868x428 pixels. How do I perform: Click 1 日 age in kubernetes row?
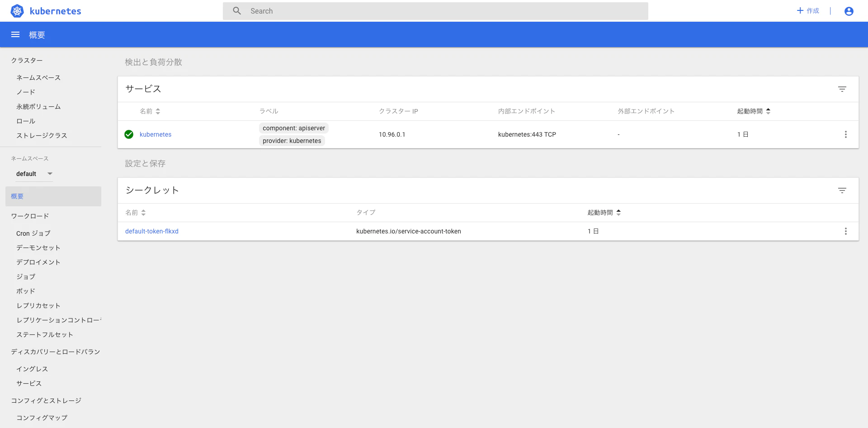(743, 134)
